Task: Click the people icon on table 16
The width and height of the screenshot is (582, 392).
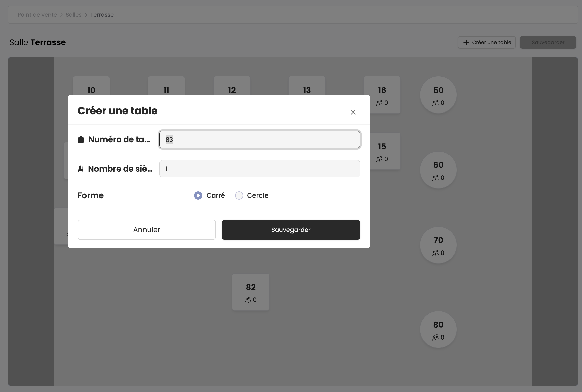Action: (379, 103)
